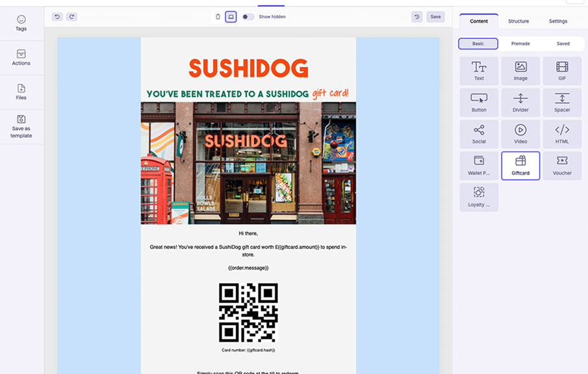Select the Voucher block

(x=562, y=165)
